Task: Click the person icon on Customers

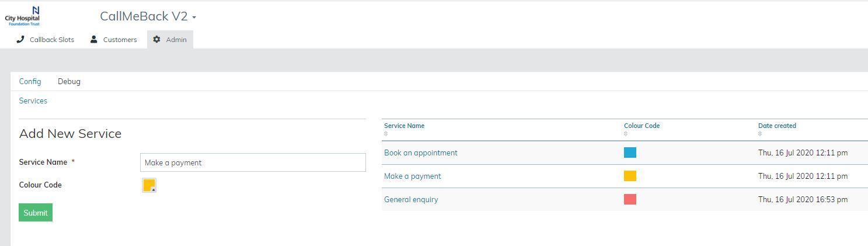Action: (94, 39)
